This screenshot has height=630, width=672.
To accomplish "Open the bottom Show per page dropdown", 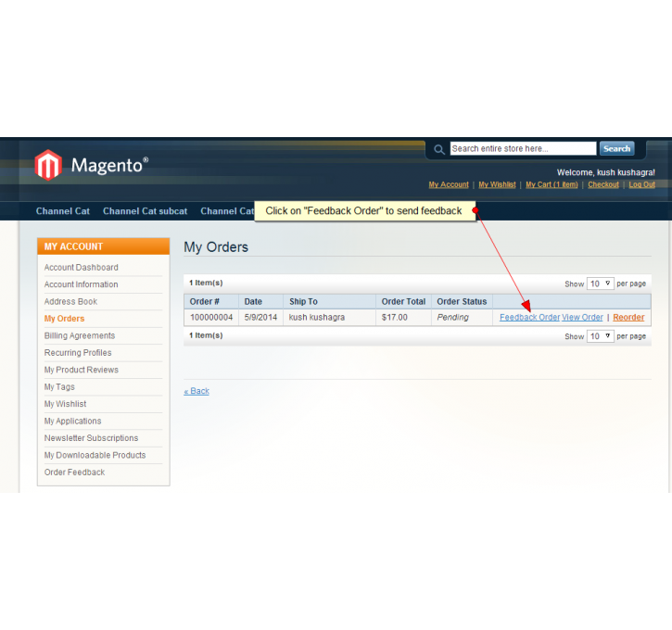I will 600,336.
